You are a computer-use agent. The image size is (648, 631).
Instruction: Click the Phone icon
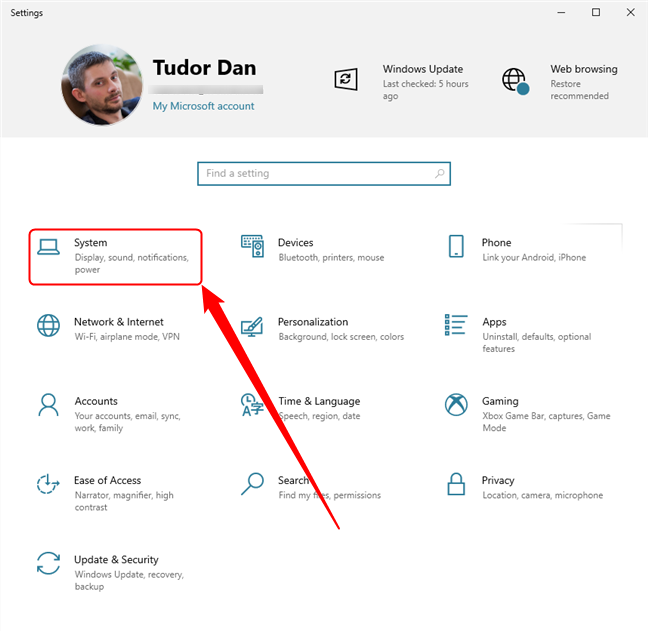(x=456, y=246)
